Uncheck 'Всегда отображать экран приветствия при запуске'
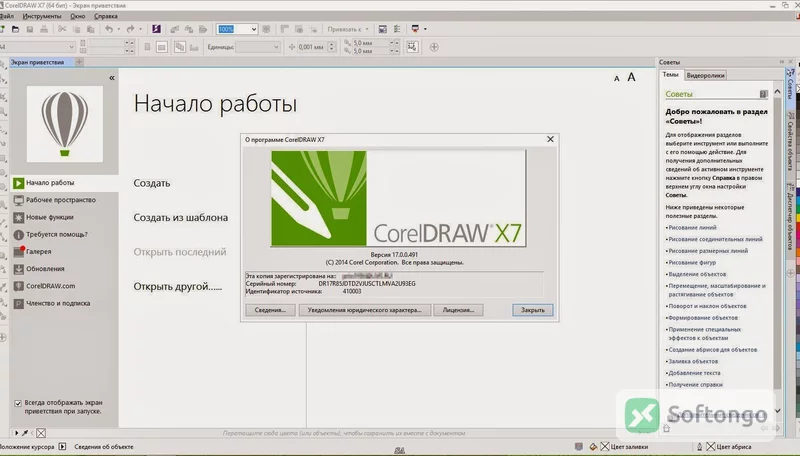 click(x=18, y=403)
